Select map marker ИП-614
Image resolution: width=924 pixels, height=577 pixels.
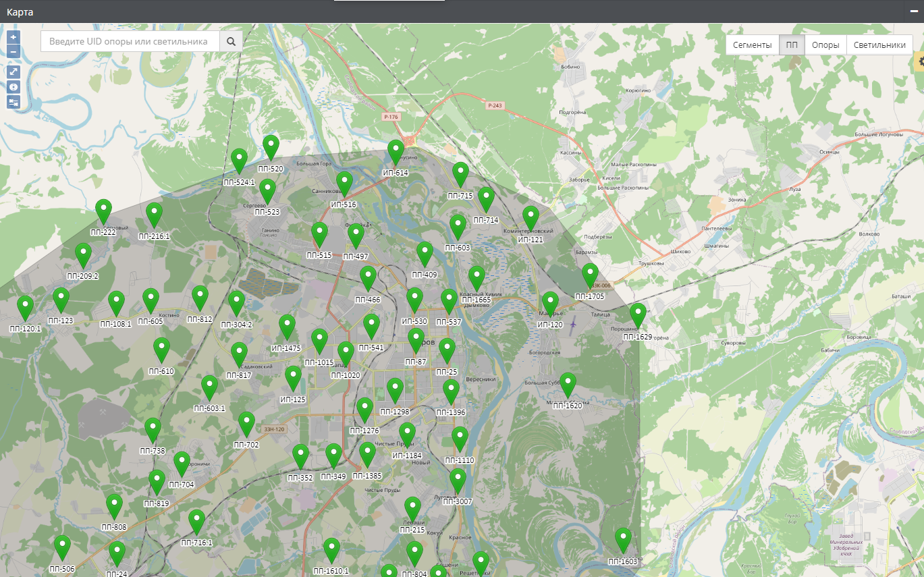[396, 152]
